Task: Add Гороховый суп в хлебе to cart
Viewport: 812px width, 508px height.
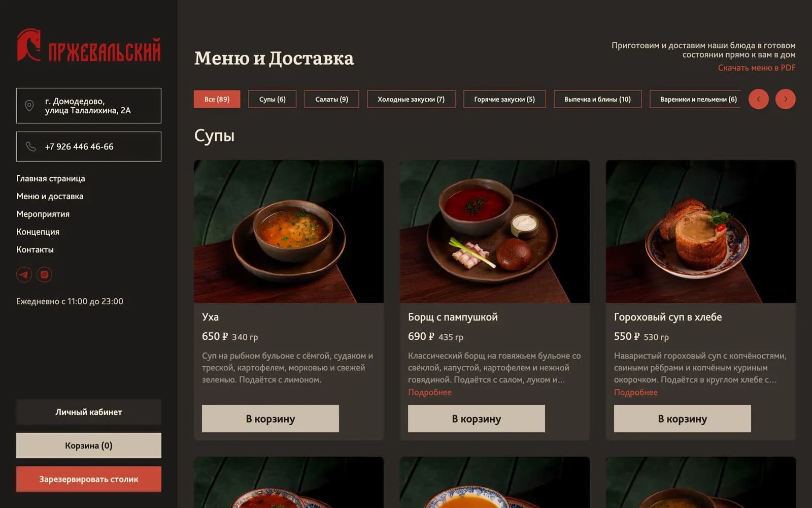Action: (x=683, y=419)
